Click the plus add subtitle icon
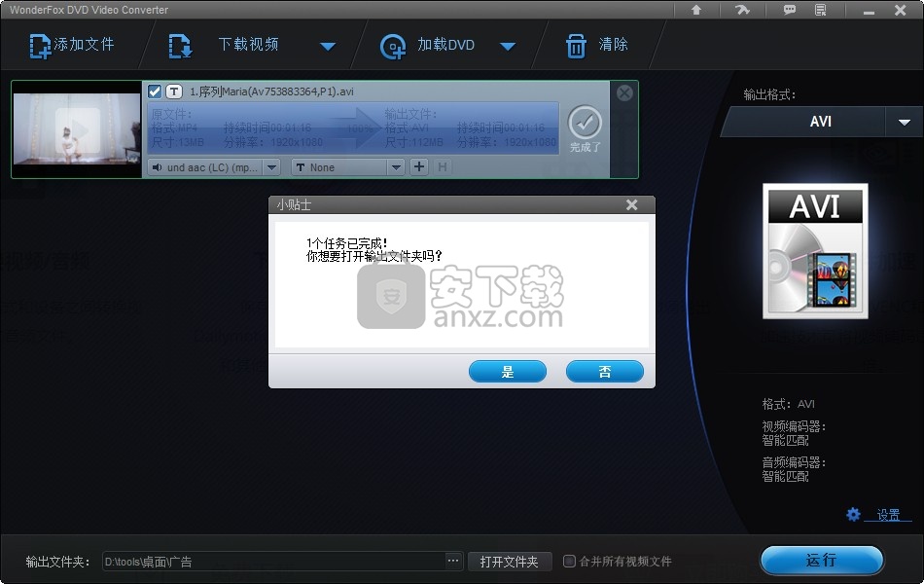Viewport: 924px width, 584px height. click(x=419, y=167)
